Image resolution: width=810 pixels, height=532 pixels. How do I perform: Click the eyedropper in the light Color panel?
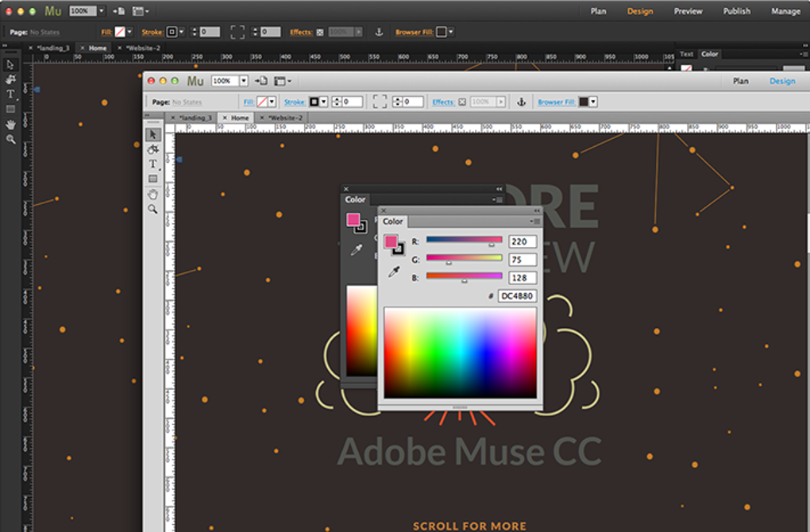point(393,272)
